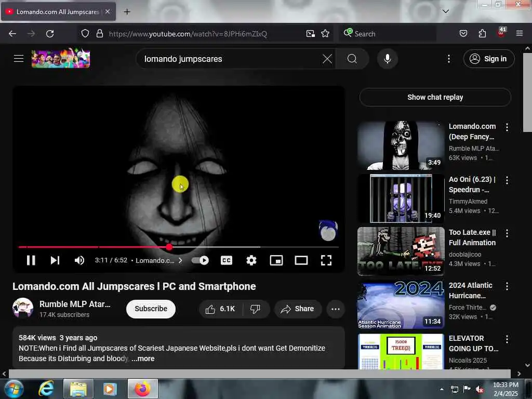Mute the video volume
532x399 pixels.
pyautogui.click(x=79, y=260)
